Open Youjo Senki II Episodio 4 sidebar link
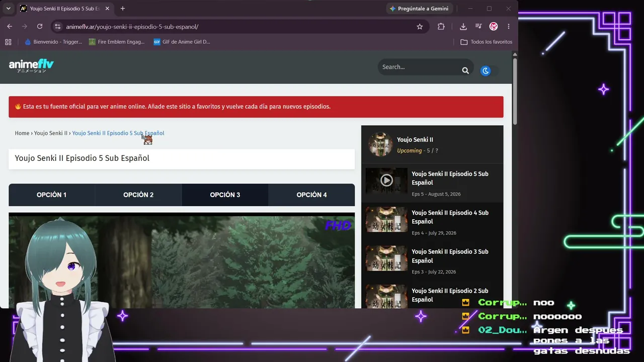 point(450,217)
